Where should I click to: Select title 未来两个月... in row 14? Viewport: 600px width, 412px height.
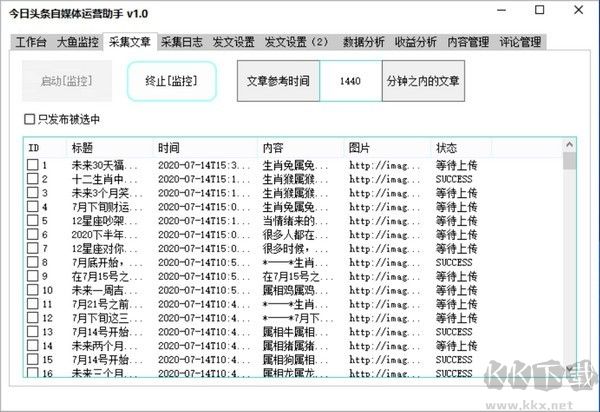(x=104, y=346)
